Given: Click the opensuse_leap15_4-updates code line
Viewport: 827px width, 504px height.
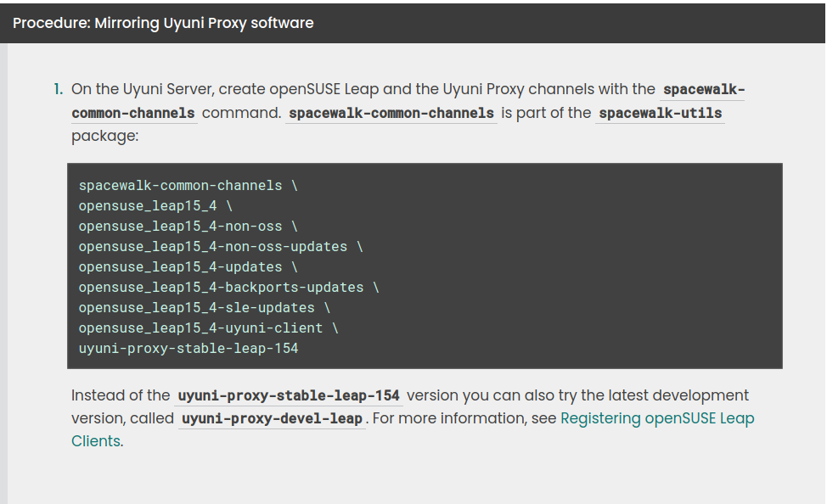Looking at the screenshot, I should (180, 266).
